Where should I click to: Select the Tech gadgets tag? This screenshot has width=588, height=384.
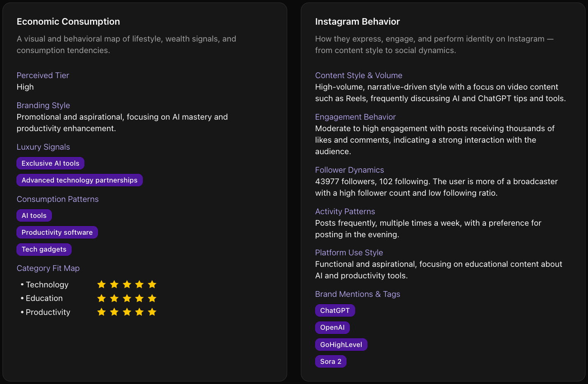pos(44,249)
